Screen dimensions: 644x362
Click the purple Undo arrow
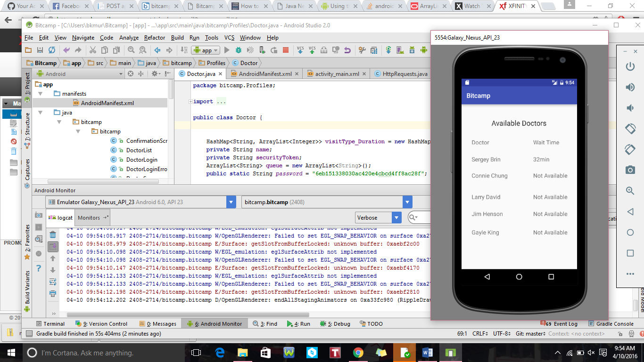coord(66,50)
